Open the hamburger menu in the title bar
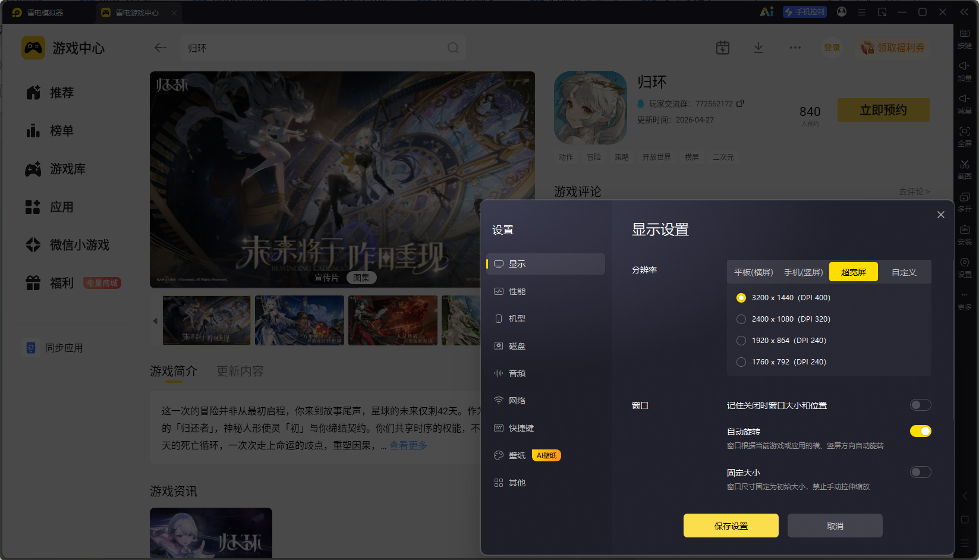The height and width of the screenshot is (560, 979). [x=862, y=12]
